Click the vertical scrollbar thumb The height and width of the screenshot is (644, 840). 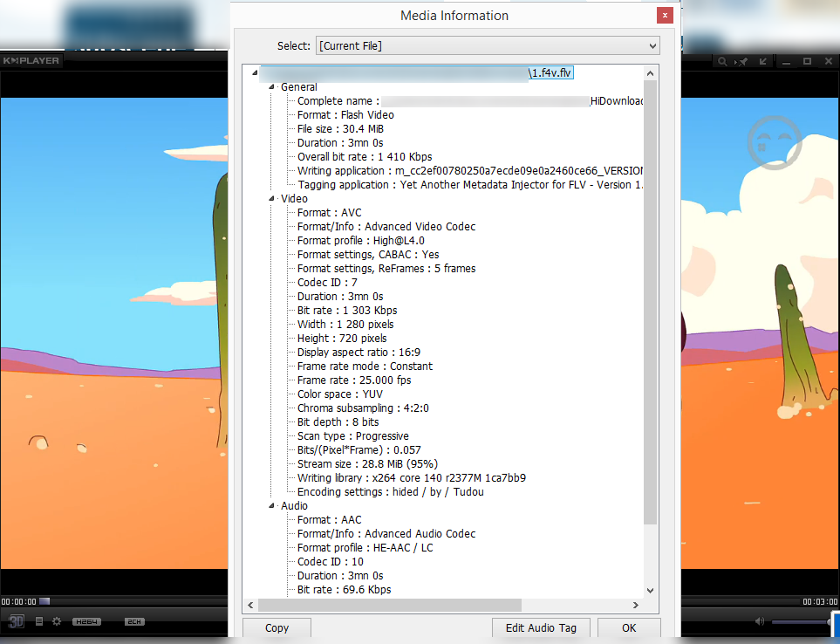651,303
